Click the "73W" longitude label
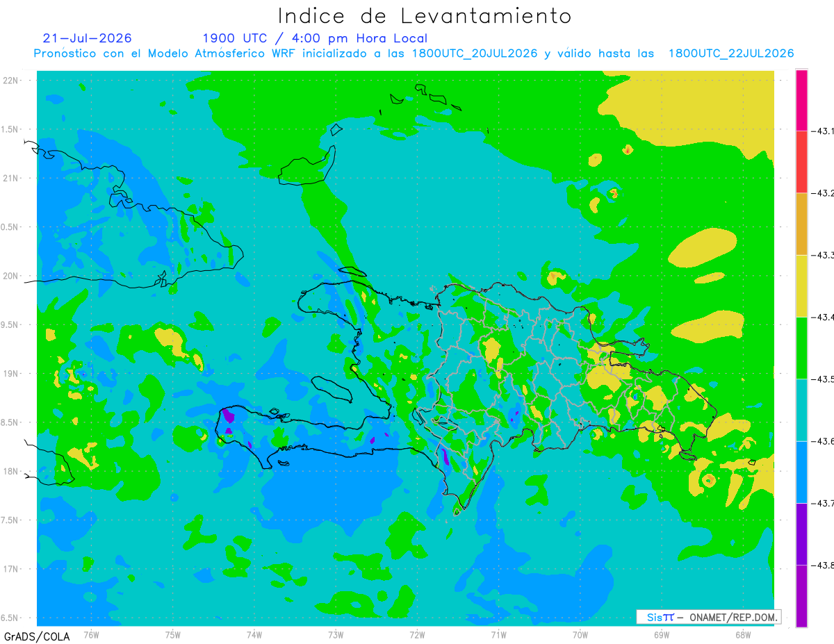 336,634
